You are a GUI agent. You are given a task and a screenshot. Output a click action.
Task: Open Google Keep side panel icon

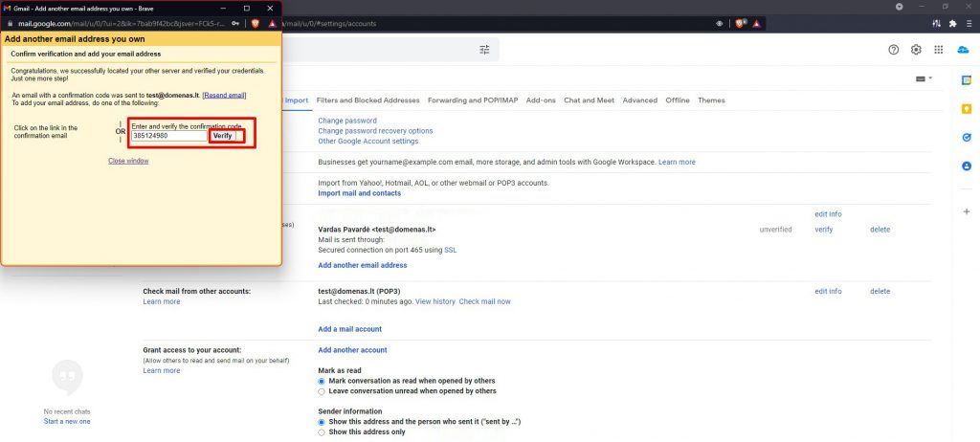click(x=967, y=109)
